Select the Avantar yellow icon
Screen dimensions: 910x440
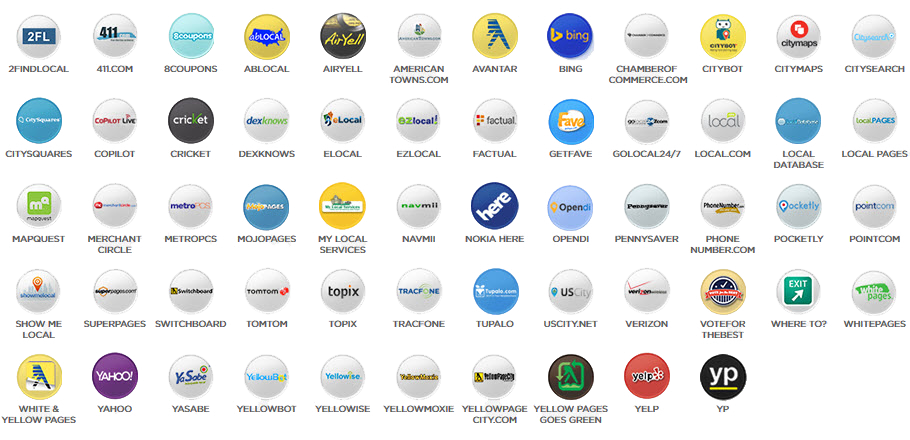(495, 37)
